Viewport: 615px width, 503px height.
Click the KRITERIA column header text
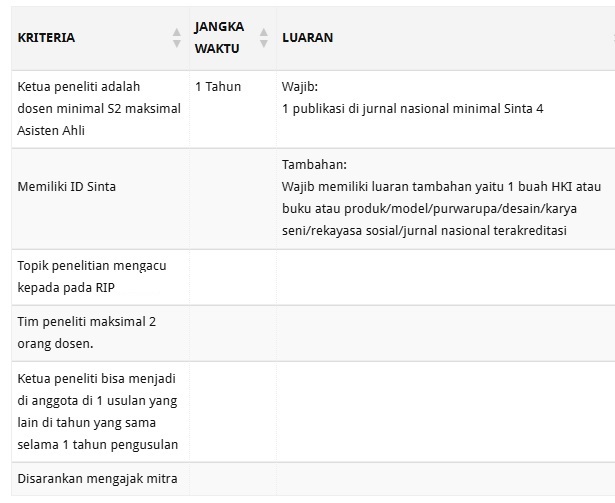47,38
